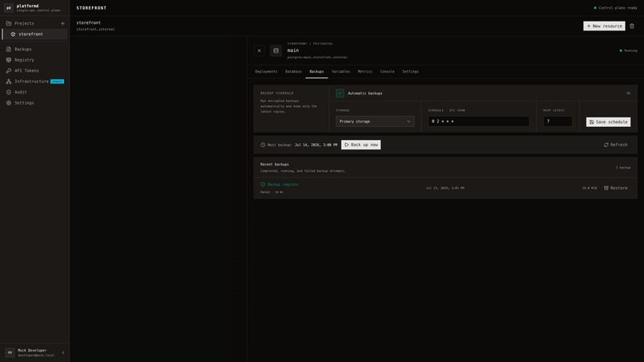Click the Infrastructure update badge
Image resolution: width=644 pixels, height=362 pixels.
(x=57, y=82)
